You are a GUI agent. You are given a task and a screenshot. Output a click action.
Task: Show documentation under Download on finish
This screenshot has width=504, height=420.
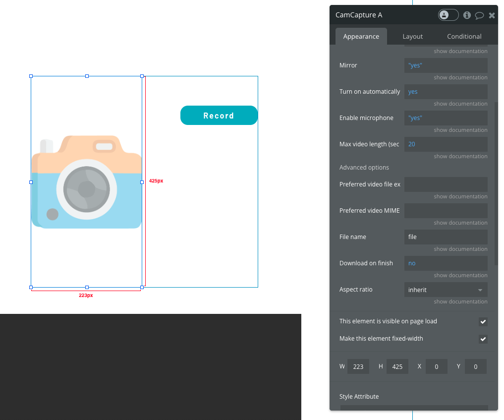pos(460,275)
